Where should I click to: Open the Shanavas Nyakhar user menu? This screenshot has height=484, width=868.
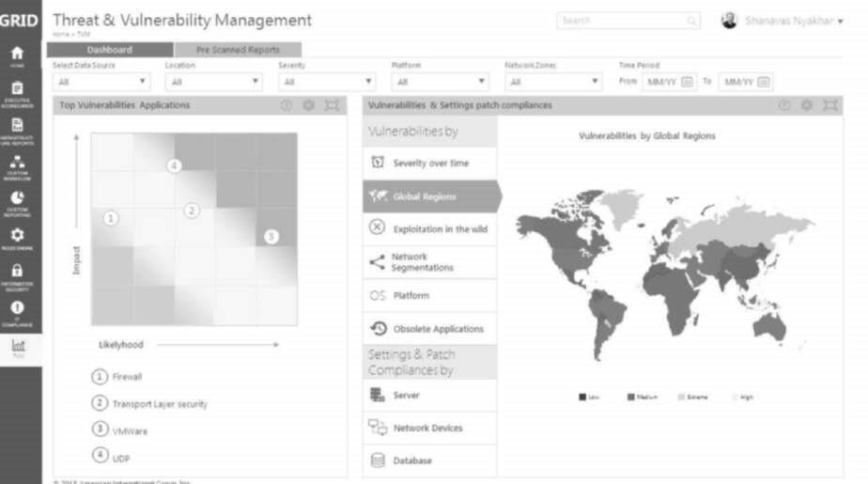point(791,21)
